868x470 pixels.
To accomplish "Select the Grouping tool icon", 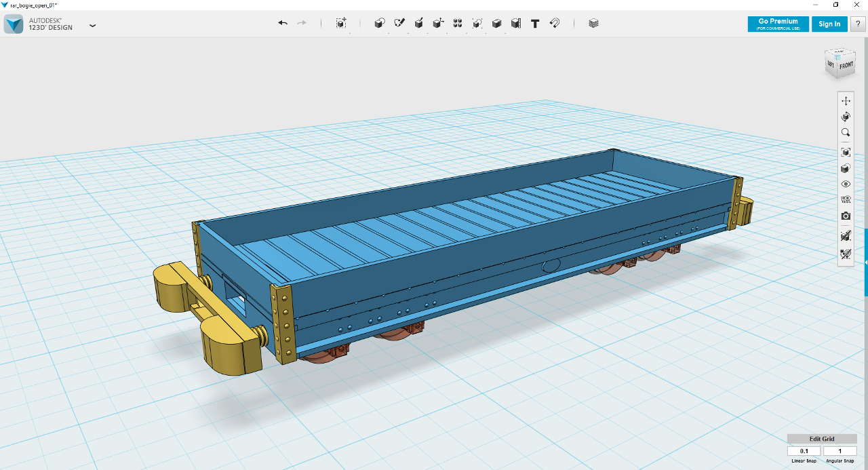I will click(x=477, y=23).
